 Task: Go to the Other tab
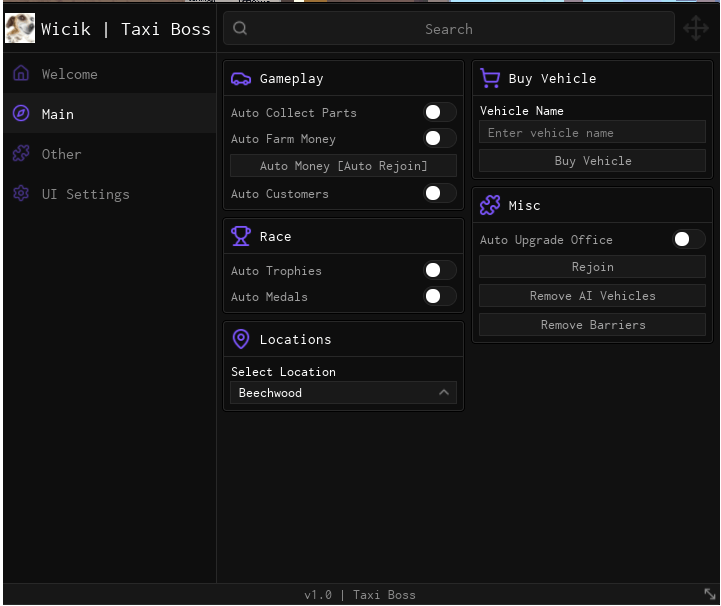(109, 154)
